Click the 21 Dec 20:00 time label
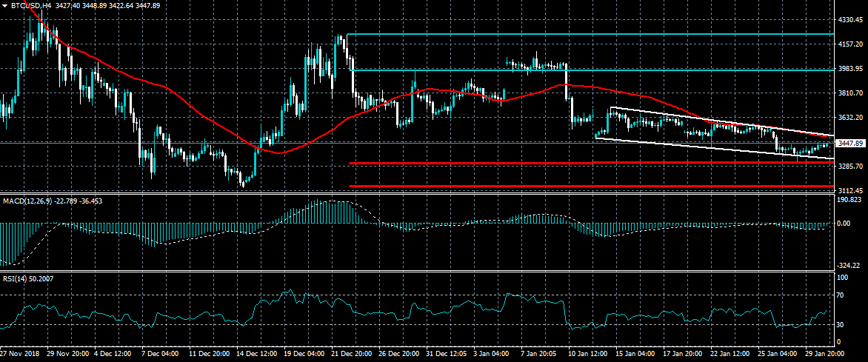This screenshot has height=362, width=868. coord(352,353)
